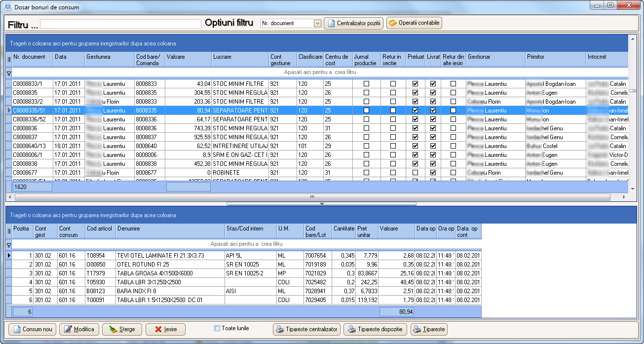The image size is (644, 344).
Task: Sort by Data column header in top grid
Action: [x=69, y=60]
